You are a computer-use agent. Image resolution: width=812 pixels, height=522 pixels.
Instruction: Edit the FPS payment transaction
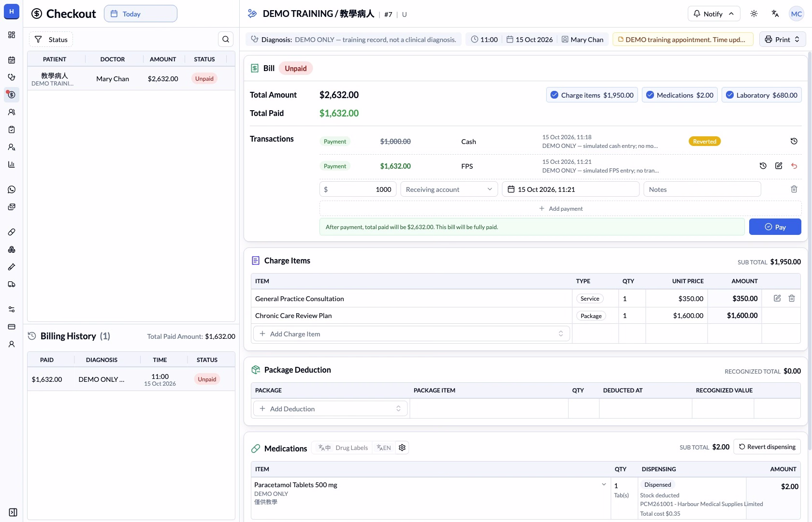(x=779, y=166)
